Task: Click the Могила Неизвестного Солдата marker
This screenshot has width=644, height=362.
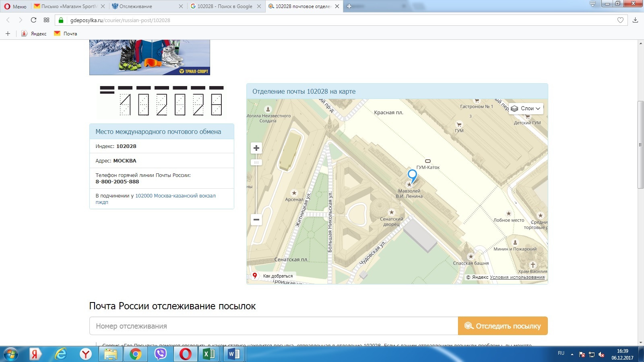Action: [268, 109]
